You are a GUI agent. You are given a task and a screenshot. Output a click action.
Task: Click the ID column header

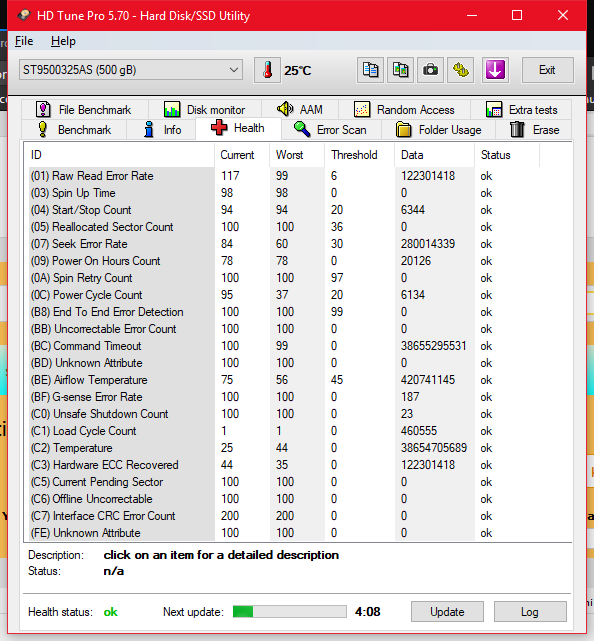pyautogui.click(x=119, y=155)
